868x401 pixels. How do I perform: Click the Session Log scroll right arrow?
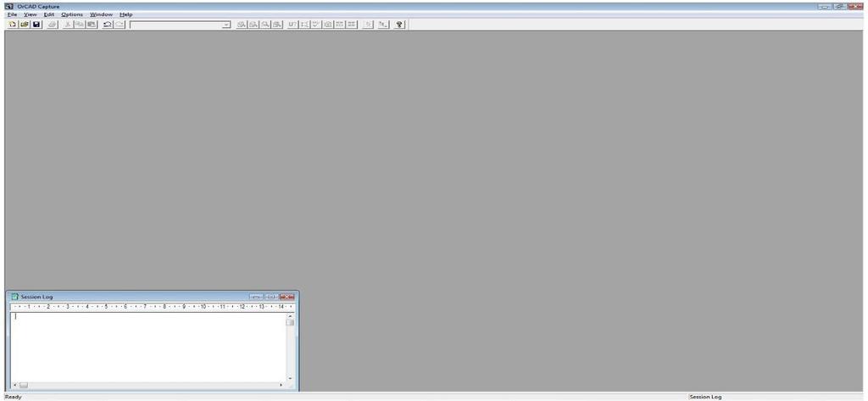[x=281, y=384]
